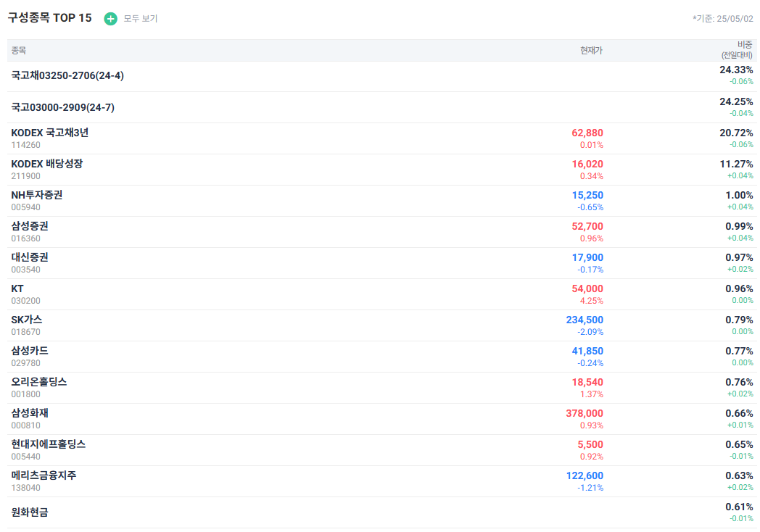Screen dimensions: 760x532
Task: Click the -1.21% change for 메리츠금융지주
Action: [x=590, y=488]
